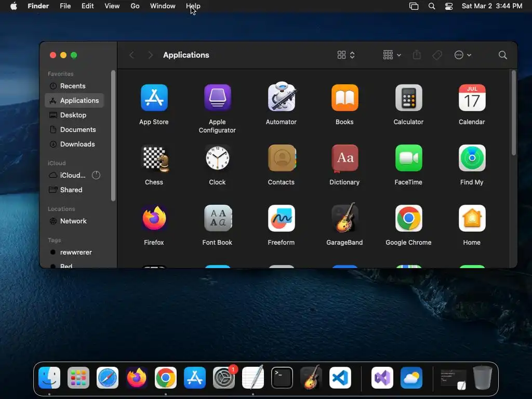The image size is (532, 399).
Task: Open Apple Configurator in Applications
Action: coord(218,98)
